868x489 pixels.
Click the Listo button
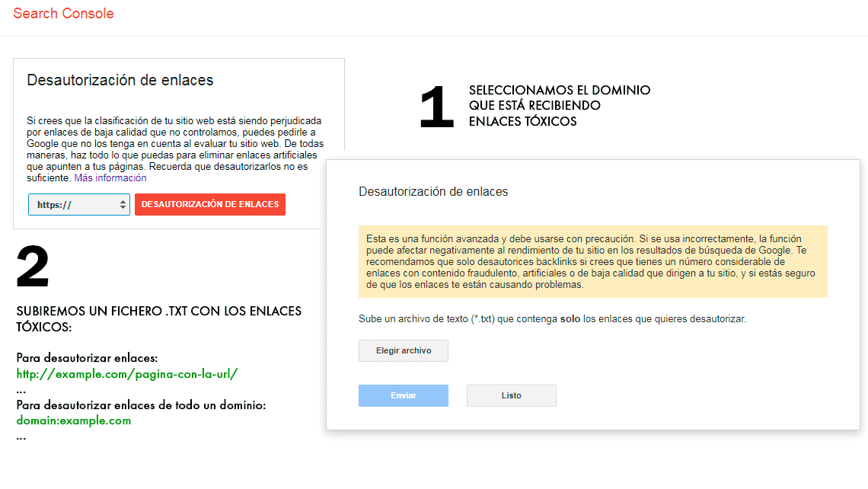click(x=512, y=395)
